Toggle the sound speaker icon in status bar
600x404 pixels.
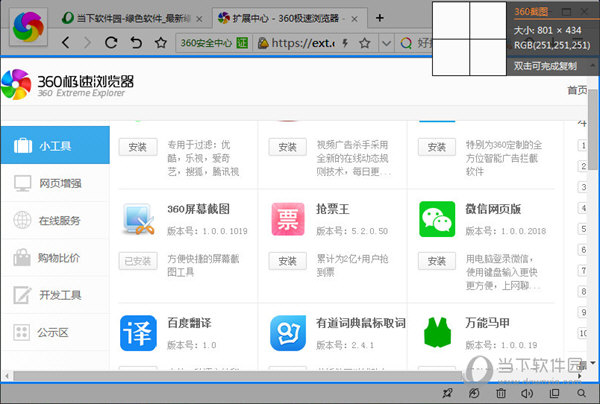pyautogui.click(x=527, y=393)
